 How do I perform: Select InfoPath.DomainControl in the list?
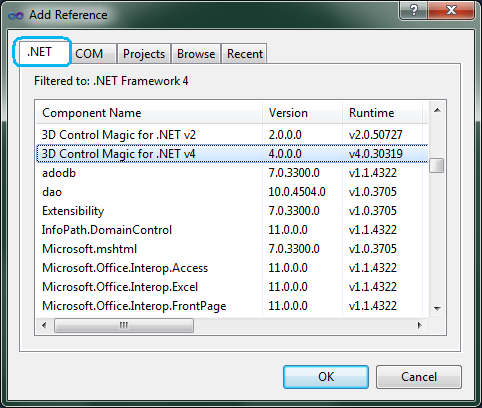tap(232, 230)
